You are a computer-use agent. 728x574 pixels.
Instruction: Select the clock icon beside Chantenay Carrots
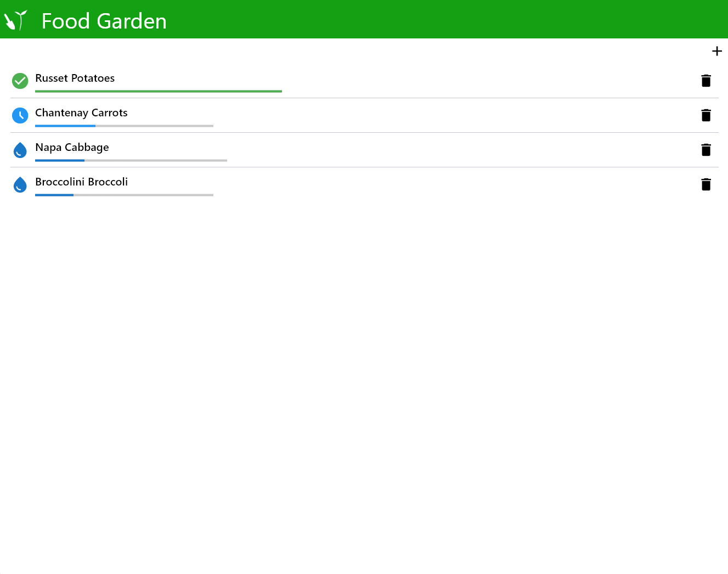click(x=20, y=115)
